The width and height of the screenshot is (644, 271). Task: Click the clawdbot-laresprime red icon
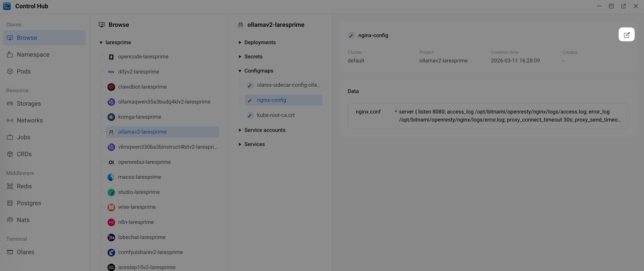pos(111,87)
